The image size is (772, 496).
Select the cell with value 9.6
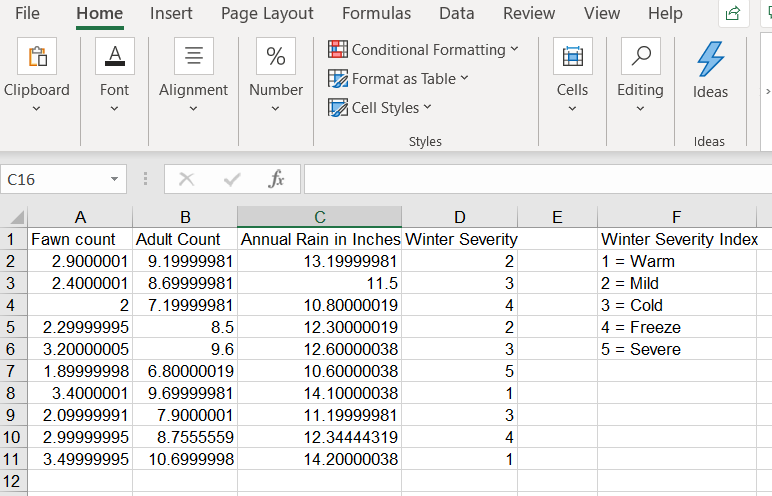185,349
